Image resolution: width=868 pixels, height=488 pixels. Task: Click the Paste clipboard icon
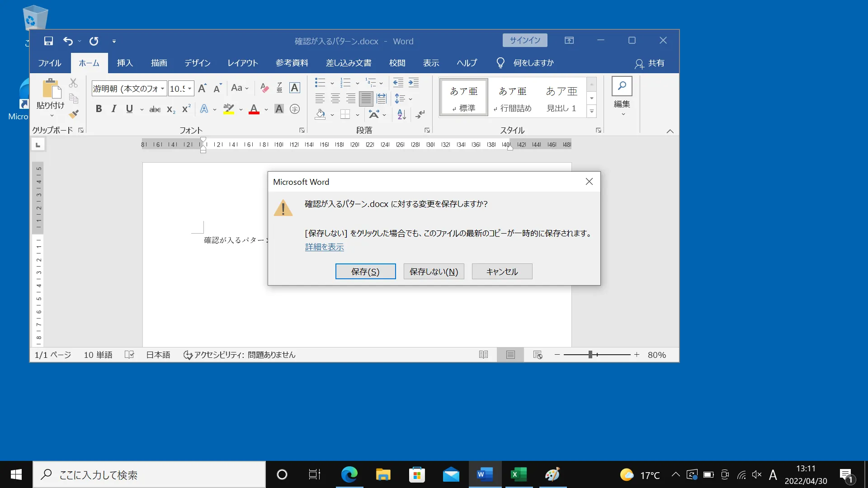51,89
